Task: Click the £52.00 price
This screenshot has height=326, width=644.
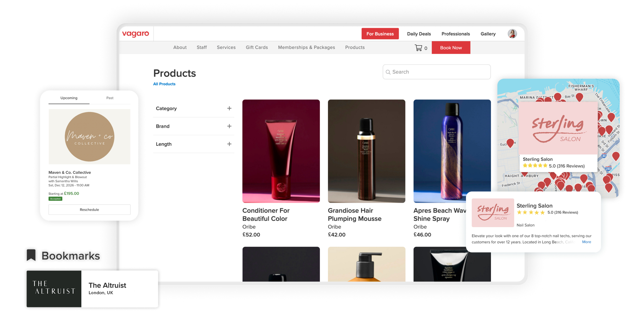Action: 251,234
